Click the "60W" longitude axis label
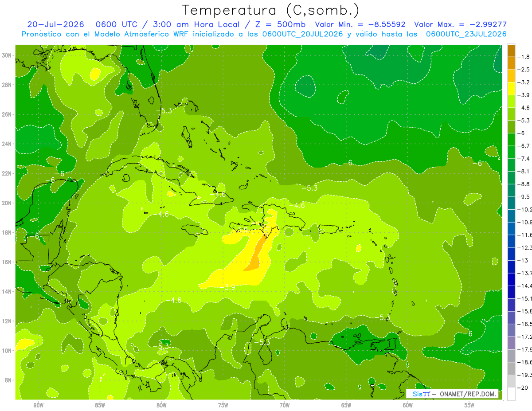532x411 pixels. point(408,405)
